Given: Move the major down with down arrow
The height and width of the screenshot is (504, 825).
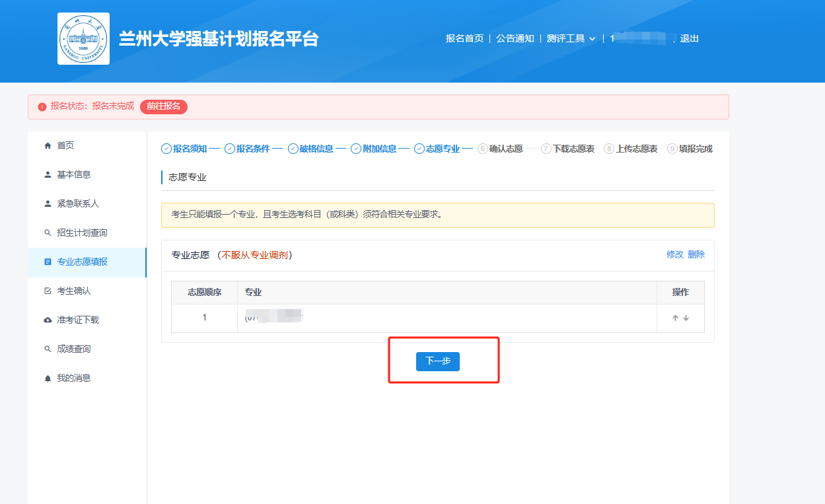Looking at the screenshot, I should pyautogui.click(x=686, y=318).
